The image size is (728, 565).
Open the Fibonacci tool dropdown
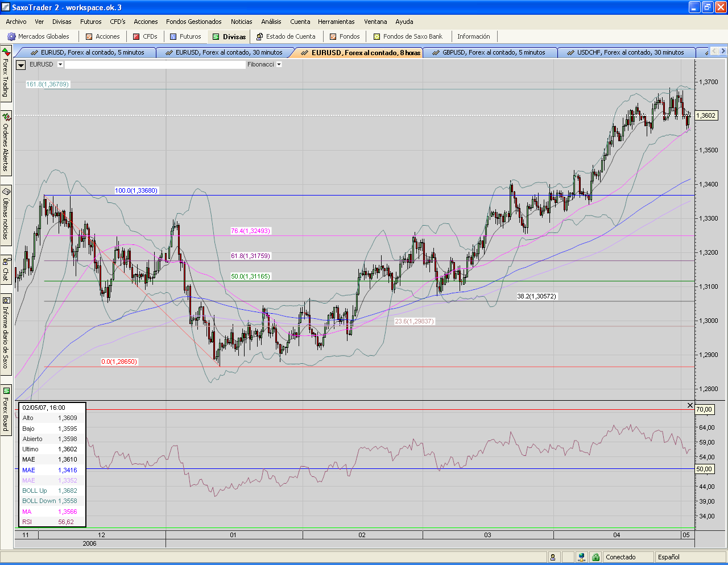tap(279, 64)
